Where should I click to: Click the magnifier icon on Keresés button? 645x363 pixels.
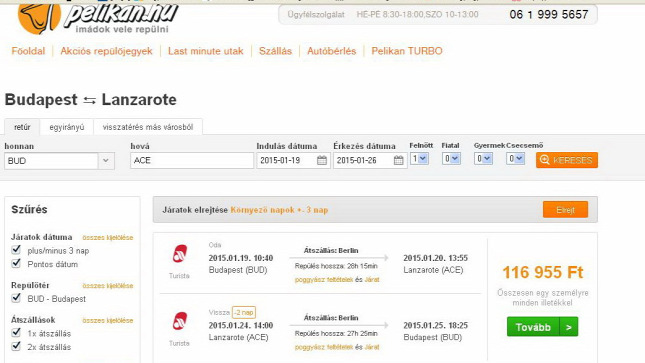point(545,160)
